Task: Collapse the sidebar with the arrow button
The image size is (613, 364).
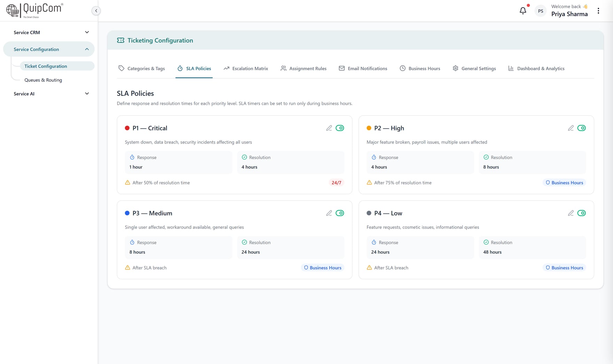Action: [96, 11]
